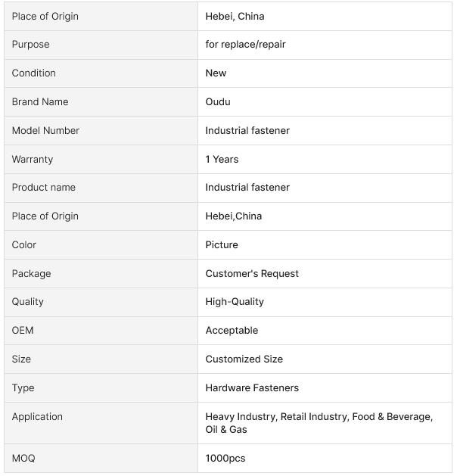Image resolution: width=457 pixels, height=476 pixels.
Task: Click the 'High-Quality' value text
Action: click(235, 302)
